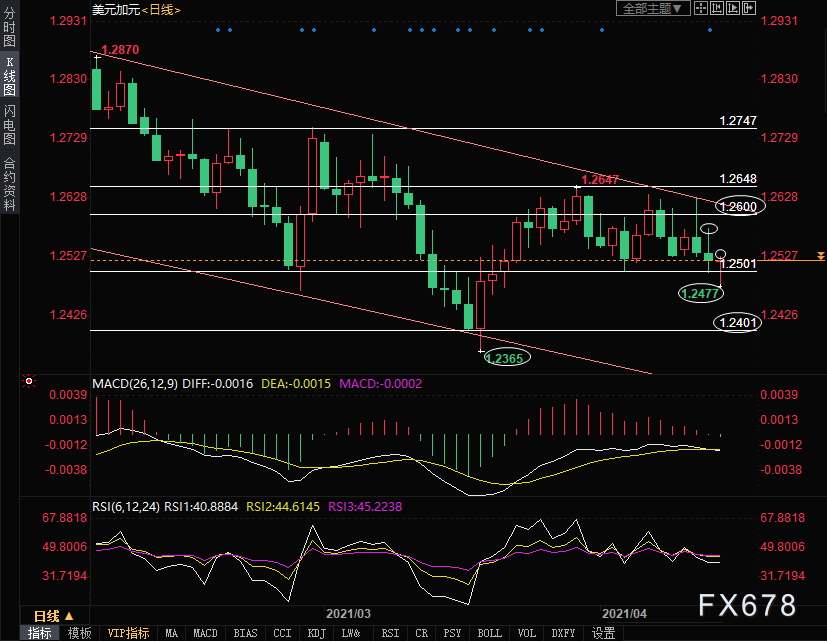Viewport: 827px width, 641px height.
Task: Apply the MA indicator
Action: click(x=171, y=633)
